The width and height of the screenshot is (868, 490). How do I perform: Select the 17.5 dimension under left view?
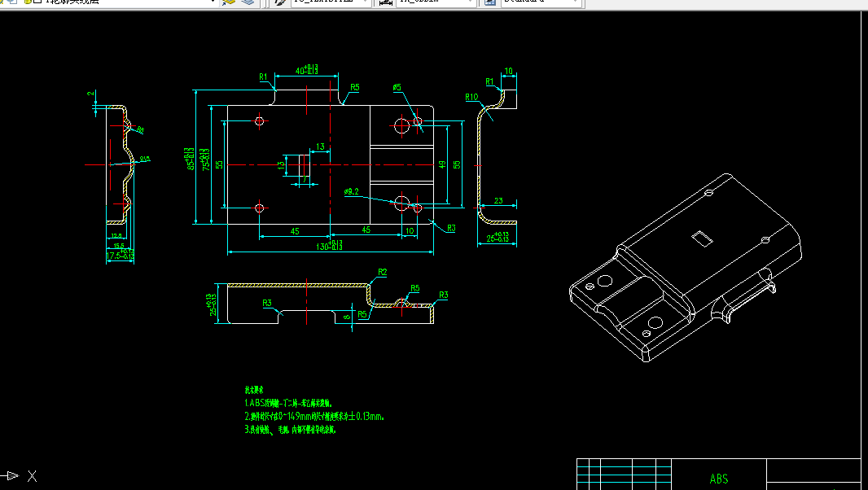point(121,255)
